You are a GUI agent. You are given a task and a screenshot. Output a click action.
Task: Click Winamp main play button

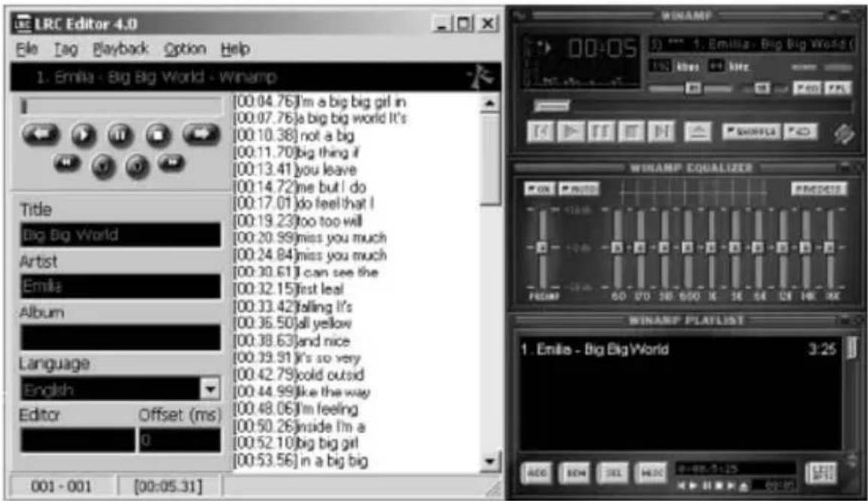click(x=571, y=131)
